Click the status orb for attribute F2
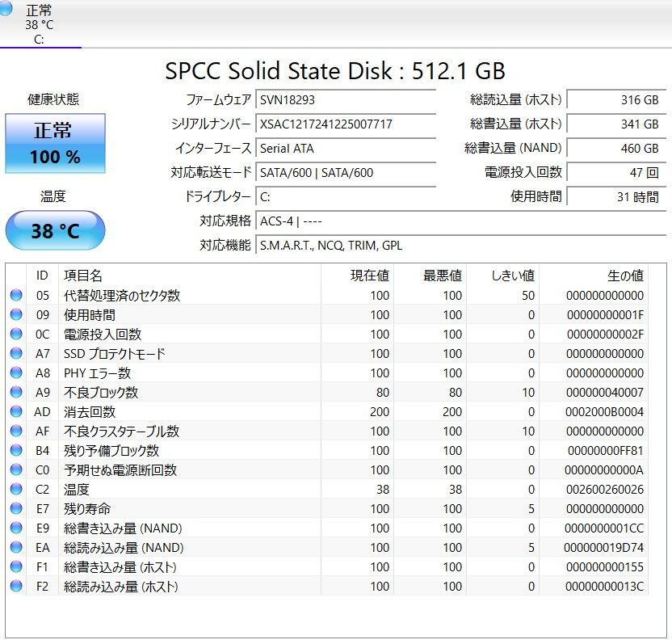The image size is (672, 644). [x=16, y=586]
